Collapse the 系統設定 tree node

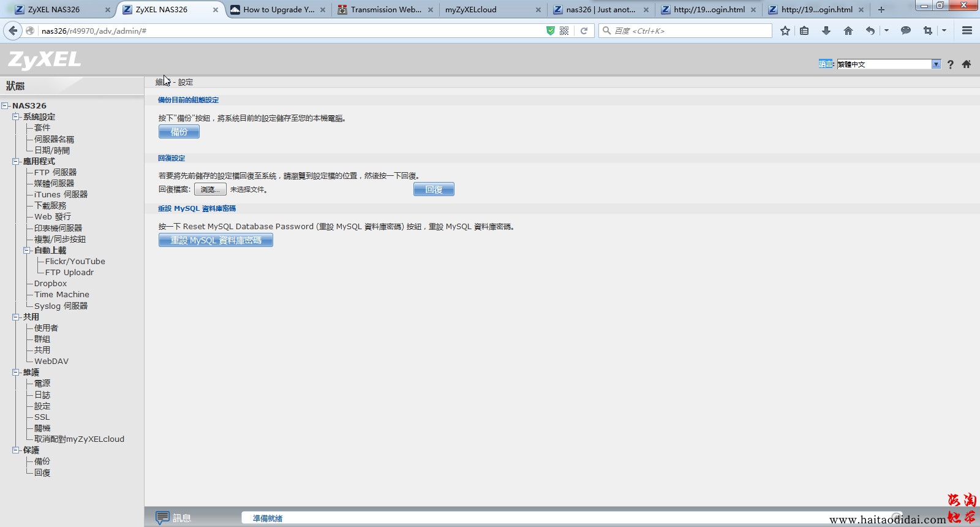tap(16, 117)
